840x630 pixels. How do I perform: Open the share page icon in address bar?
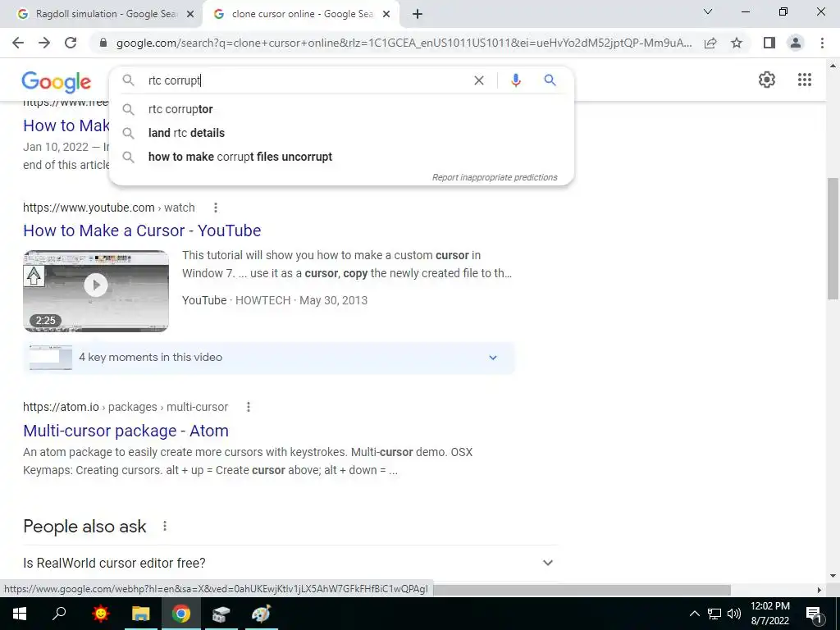(x=710, y=43)
